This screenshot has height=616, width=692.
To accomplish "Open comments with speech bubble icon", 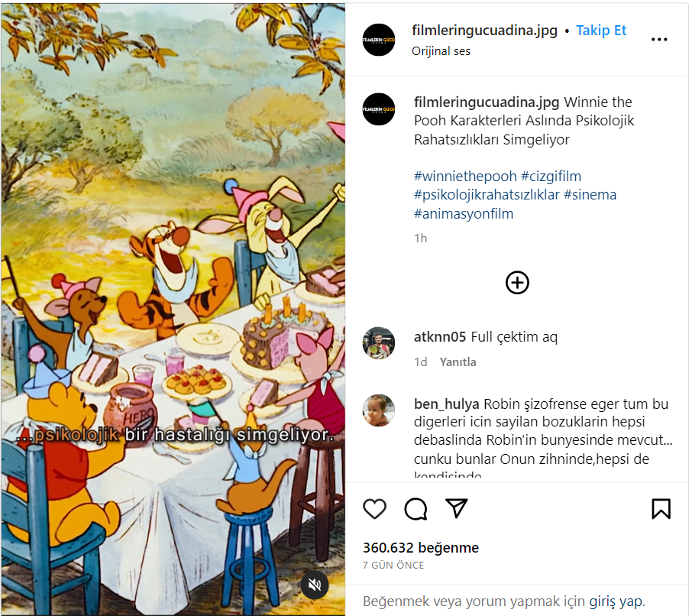I will pos(416,509).
